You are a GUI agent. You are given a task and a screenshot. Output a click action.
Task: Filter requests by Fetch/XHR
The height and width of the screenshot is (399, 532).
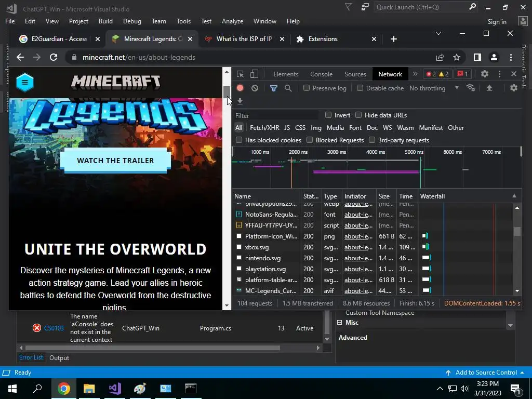264,128
